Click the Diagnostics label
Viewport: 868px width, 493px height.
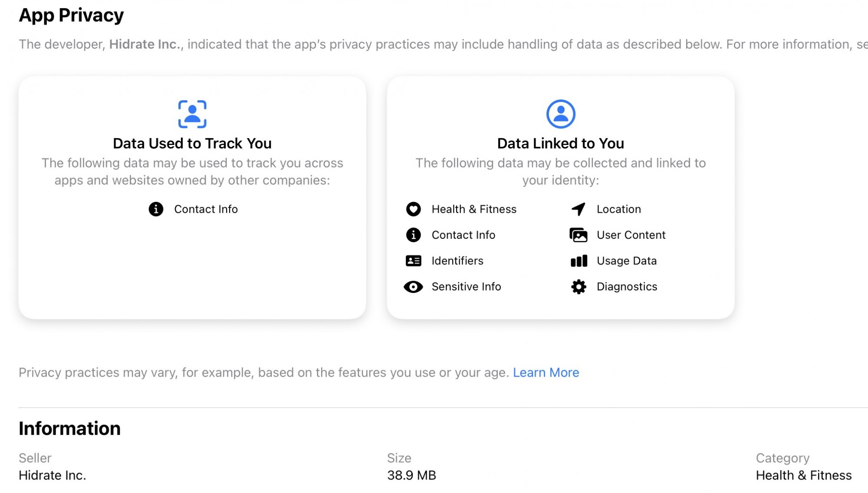[x=627, y=286]
